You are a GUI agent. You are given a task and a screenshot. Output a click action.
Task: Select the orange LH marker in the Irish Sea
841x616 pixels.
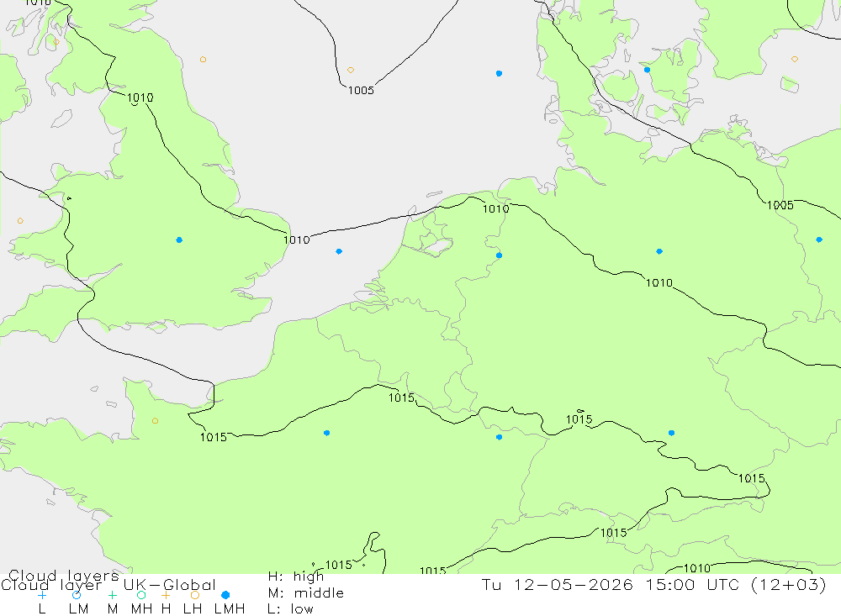pyautogui.click(x=20, y=221)
